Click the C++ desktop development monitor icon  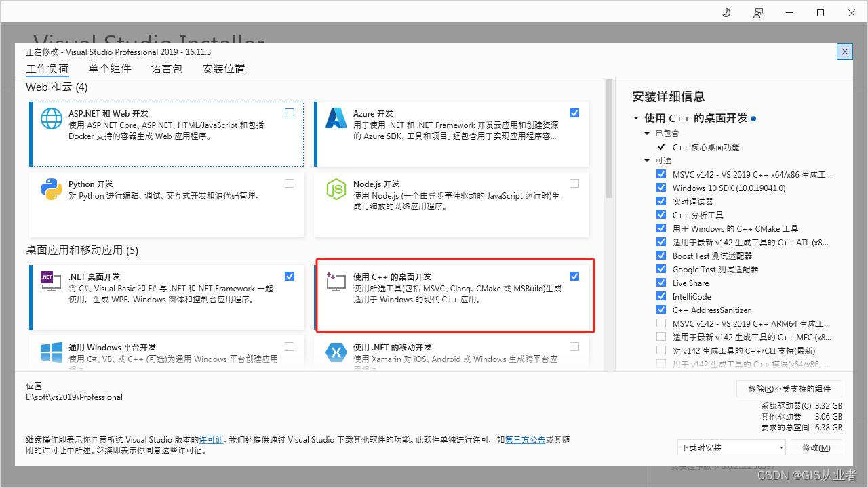pyautogui.click(x=336, y=282)
